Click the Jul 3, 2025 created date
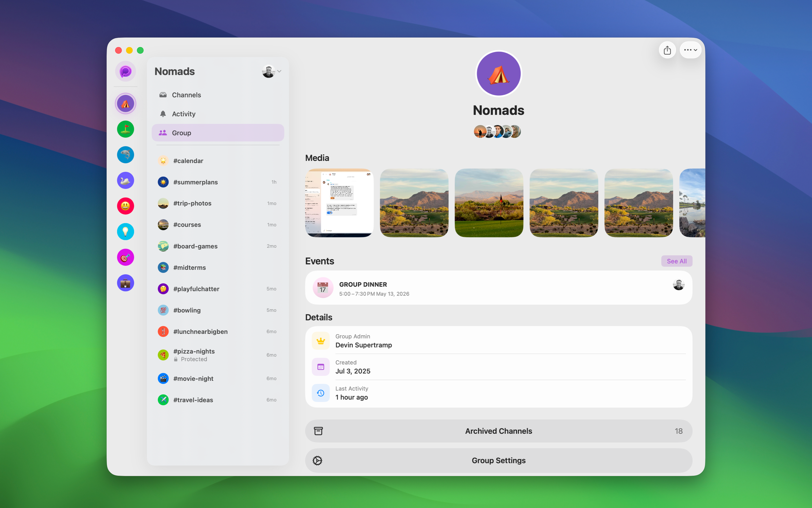This screenshot has width=812, height=508. tap(353, 371)
